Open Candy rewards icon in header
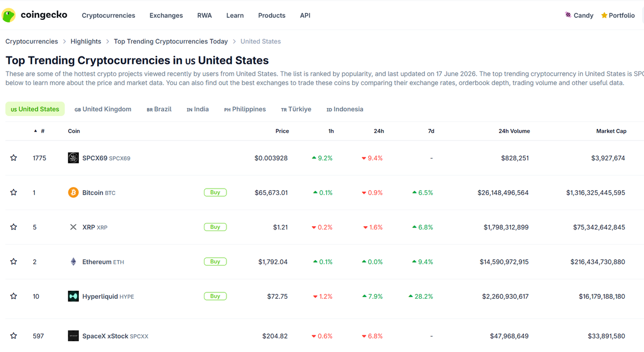The image size is (644, 352). pos(568,15)
